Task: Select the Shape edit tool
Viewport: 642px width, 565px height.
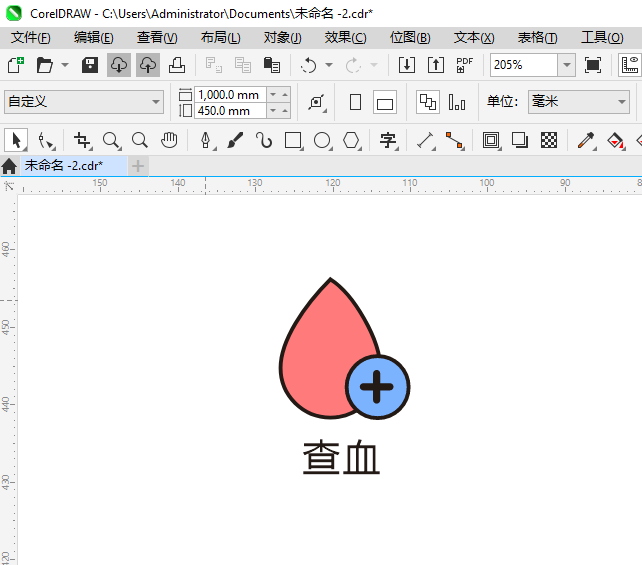Action: [46, 140]
